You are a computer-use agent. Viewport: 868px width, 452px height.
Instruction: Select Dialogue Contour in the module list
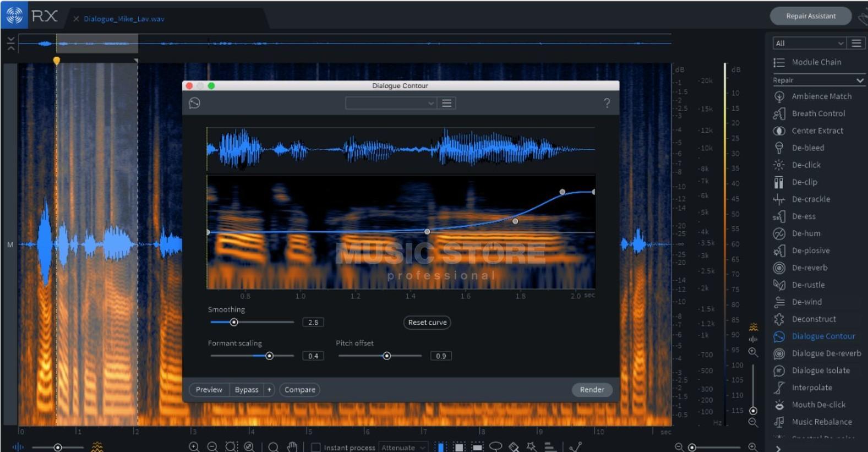814,336
